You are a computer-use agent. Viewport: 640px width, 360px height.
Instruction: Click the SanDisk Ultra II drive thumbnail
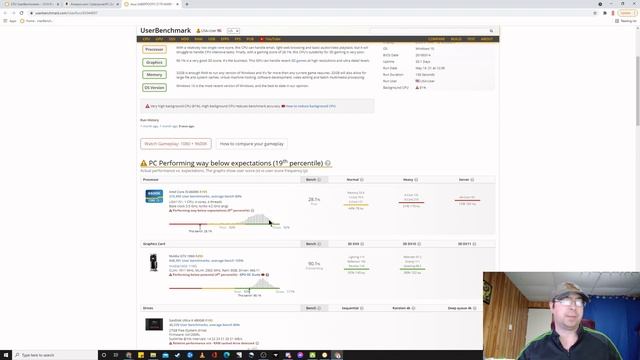tap(154, 324)
